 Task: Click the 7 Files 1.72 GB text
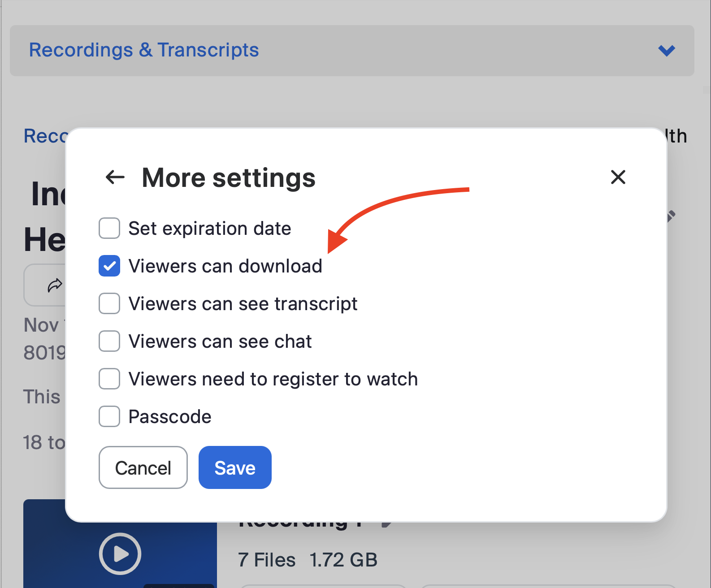click(308, 560)
